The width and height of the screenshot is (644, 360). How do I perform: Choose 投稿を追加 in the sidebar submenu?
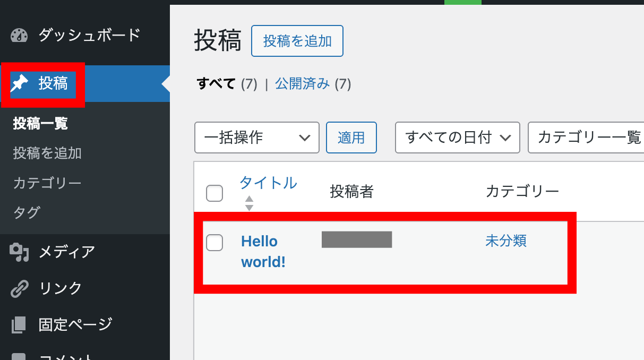[x=47, y=153]
